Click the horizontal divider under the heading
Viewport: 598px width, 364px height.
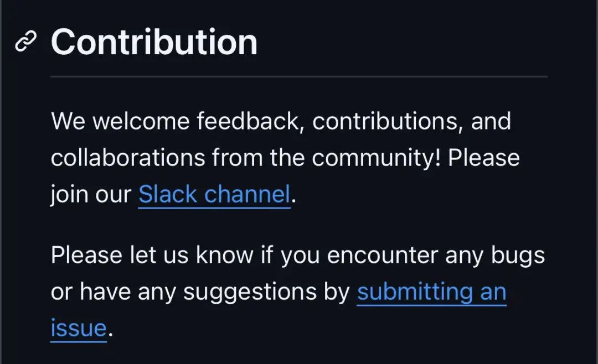point(299,76)
